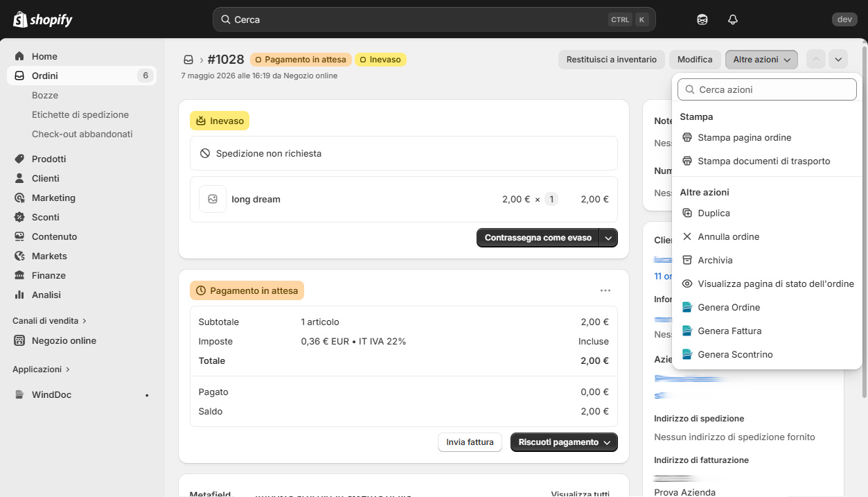Open the Riscuoti pagamento dropdown
The image size is (868, 497).
coord(564,442)
